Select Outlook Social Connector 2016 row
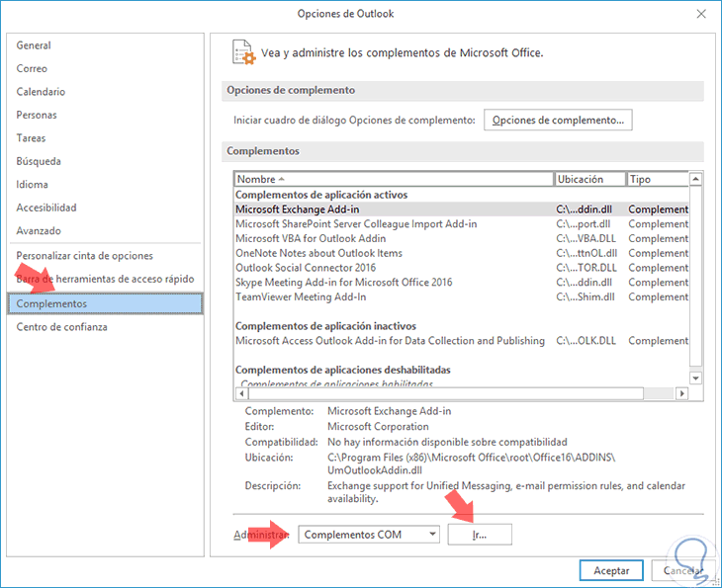722x588 pixels. tap(461, 268)
